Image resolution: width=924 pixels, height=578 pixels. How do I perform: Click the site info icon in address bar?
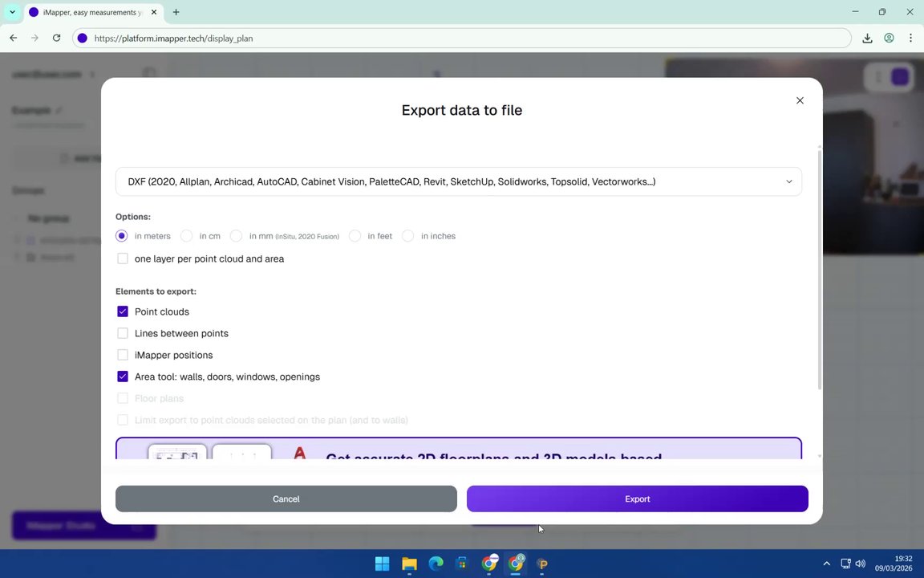pos(83,38)
